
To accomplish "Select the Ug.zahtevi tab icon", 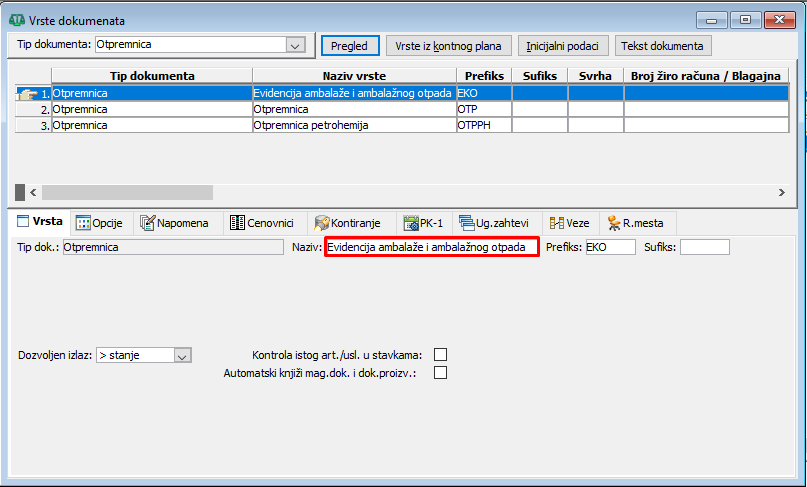I will (x=466, y=223).
